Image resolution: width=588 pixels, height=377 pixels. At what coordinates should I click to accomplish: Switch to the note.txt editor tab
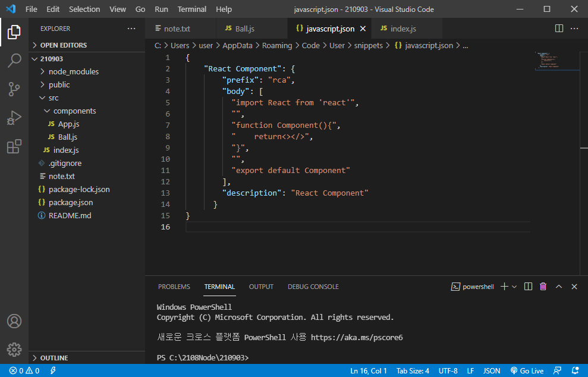tap(180, 29)
